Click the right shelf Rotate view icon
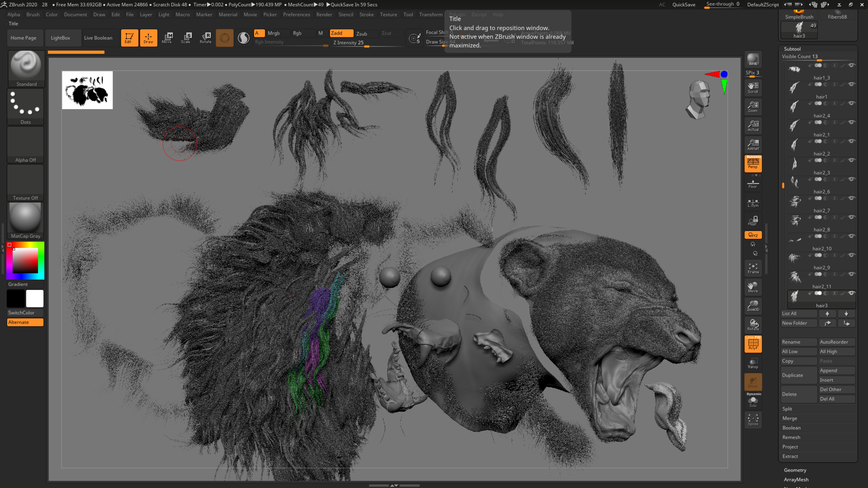Screen dimensions: 868x488 753,325
